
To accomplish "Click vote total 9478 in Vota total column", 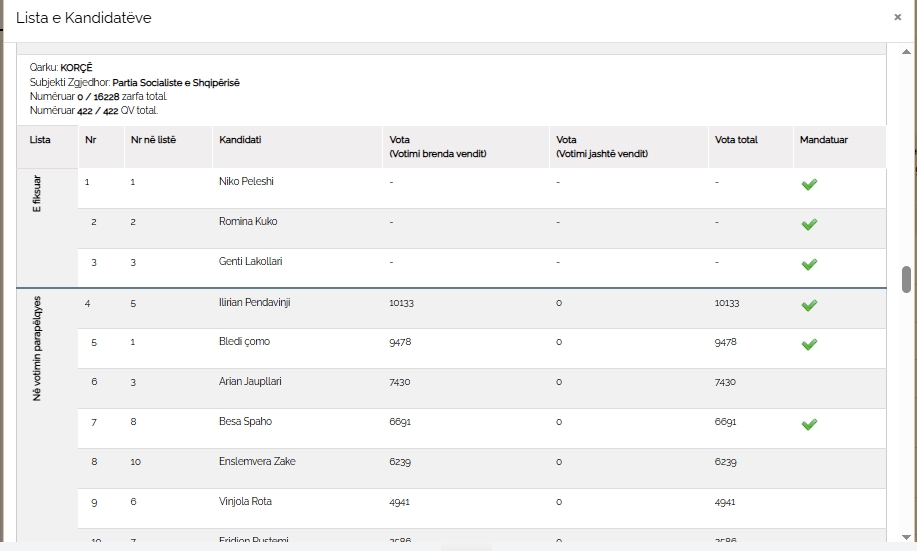I will 725,342.
